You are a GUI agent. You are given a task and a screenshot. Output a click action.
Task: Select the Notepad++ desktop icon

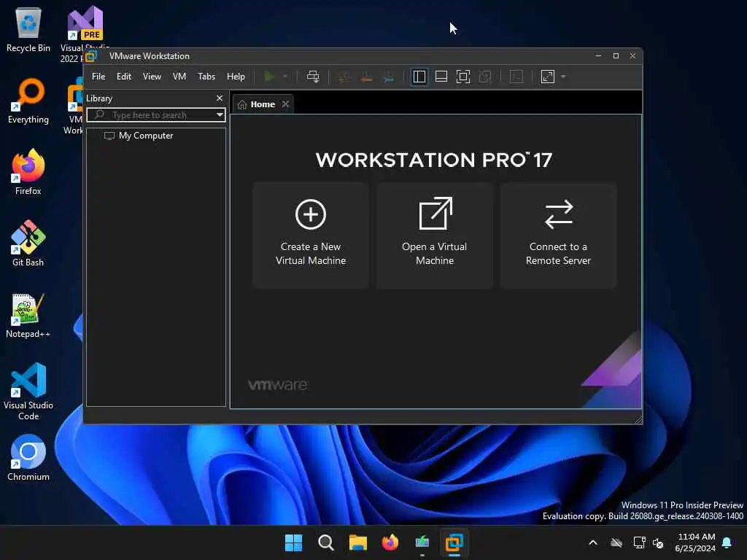pyautogui.click(x=28, y=315)
